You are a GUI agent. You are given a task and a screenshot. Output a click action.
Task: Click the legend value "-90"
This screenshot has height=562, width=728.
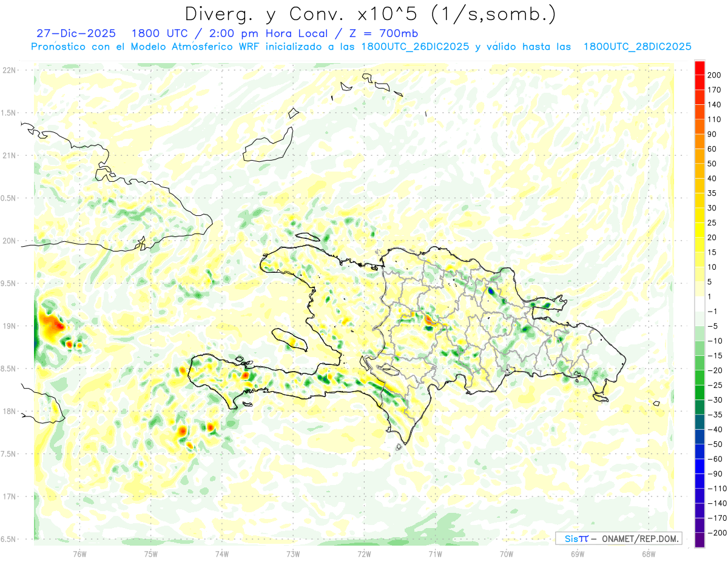pyautogui.click(x=713, y=473)
